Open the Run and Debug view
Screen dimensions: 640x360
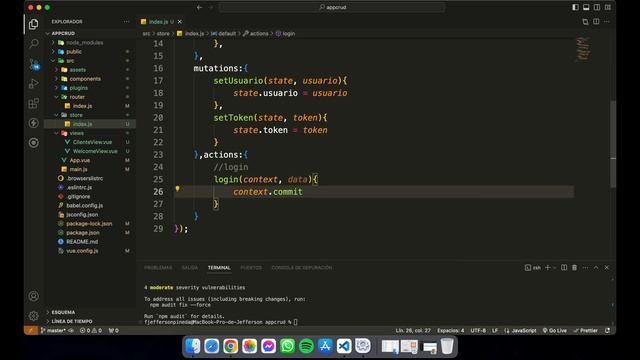click(34, 83)
